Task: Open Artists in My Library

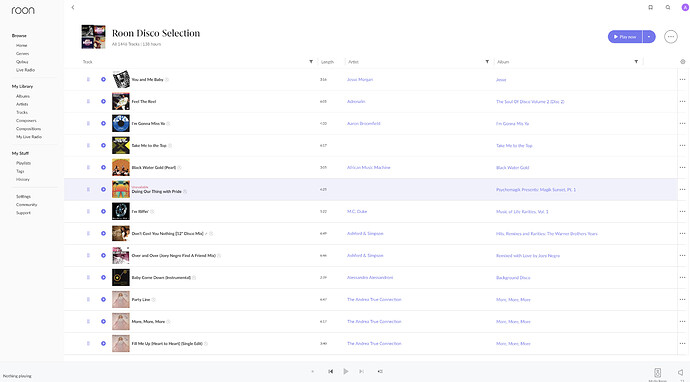Action: point(22,104)
